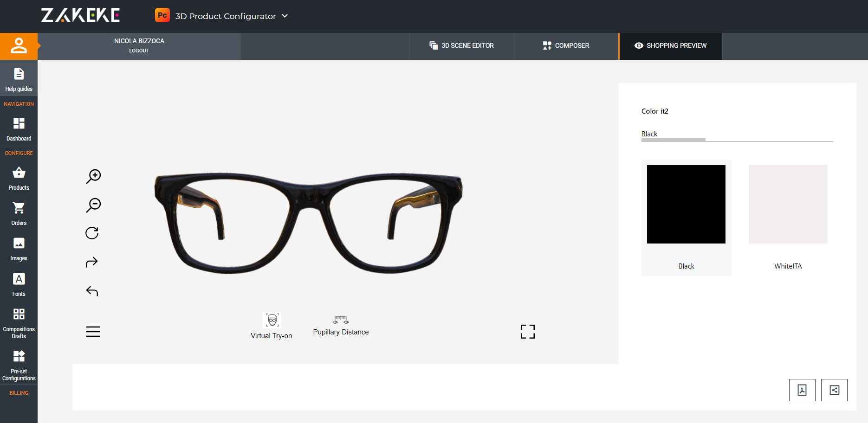Open user profile icon
868x423 pixels.
point(19,46)
